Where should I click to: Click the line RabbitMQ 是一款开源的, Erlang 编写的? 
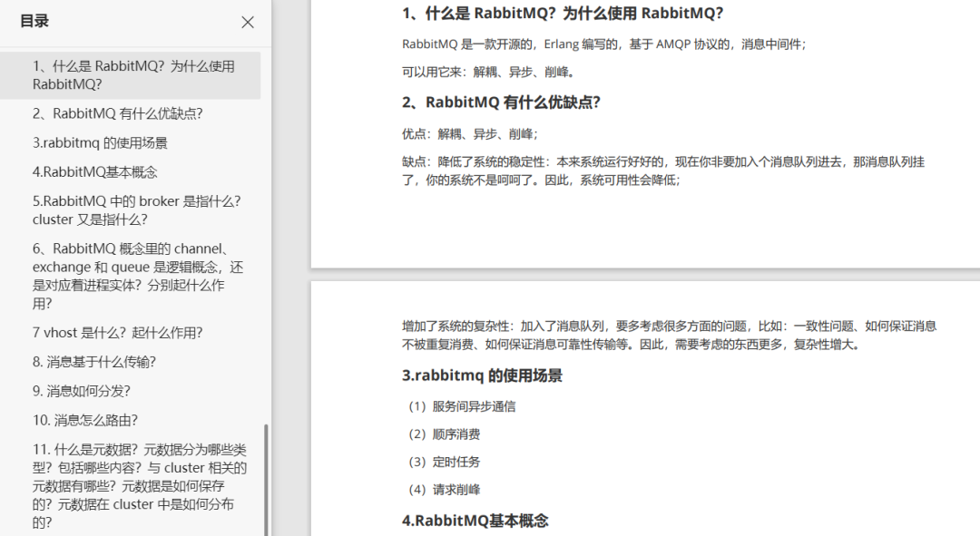click(x=604, y=44)
